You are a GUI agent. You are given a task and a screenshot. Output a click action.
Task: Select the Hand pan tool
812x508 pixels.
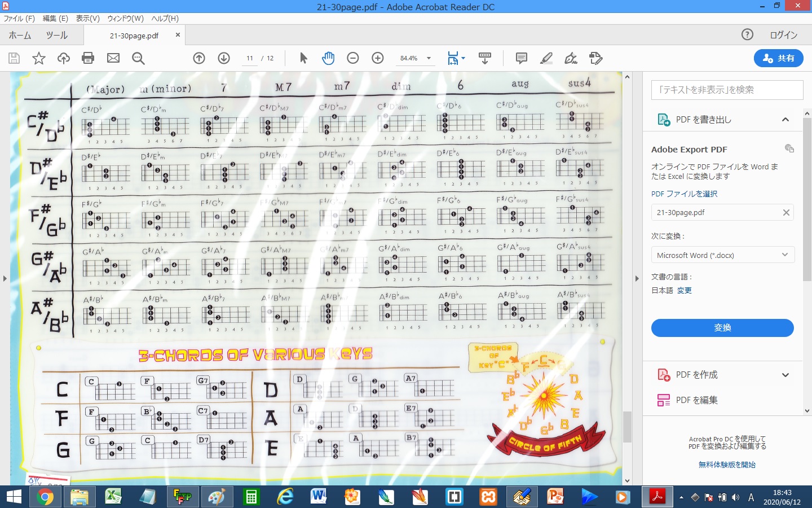(x=328, y=58)
